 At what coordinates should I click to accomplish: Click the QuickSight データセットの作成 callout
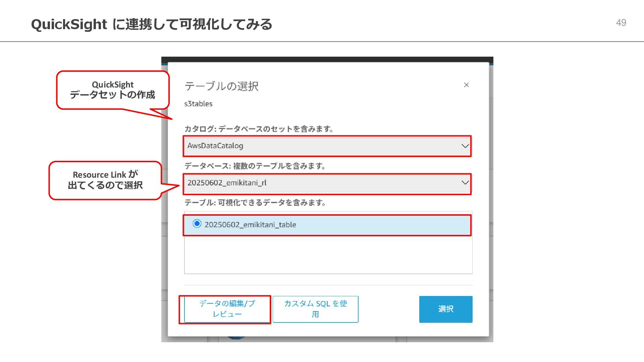click(x=113, y=90)
